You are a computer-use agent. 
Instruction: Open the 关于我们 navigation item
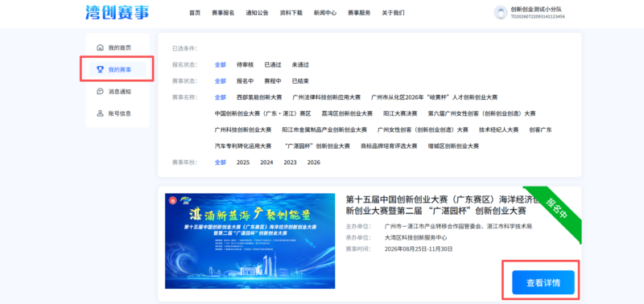[x=393, y=13]
